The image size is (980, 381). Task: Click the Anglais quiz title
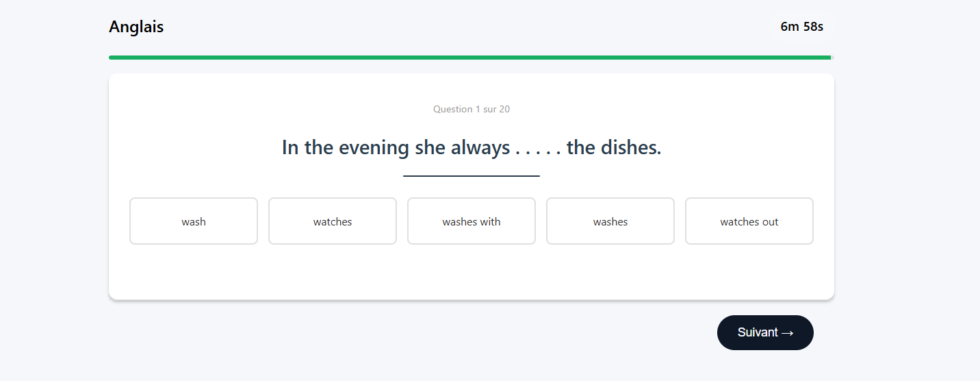(x=136, y=27)
